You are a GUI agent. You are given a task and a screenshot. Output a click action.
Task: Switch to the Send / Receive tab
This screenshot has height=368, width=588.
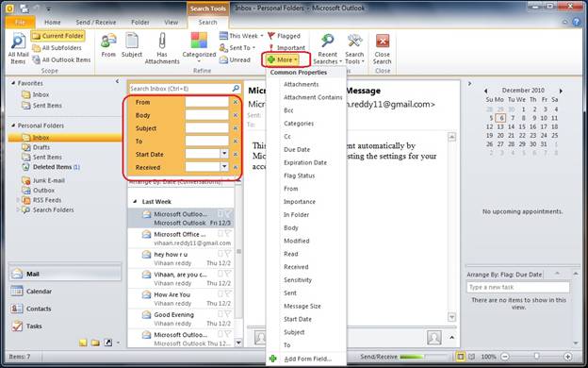tap(95, 22)
